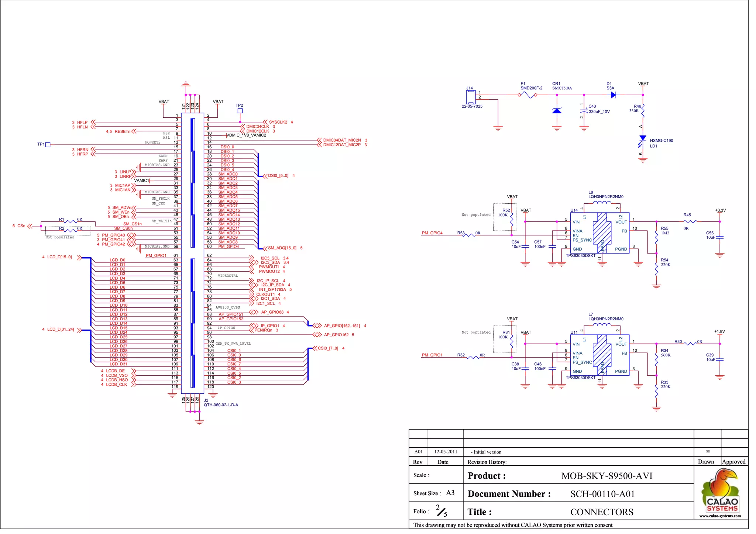Click the J2 QTH-060-02-L-D-A connector label
This screenshot has height=534, width=756.
pyautogui.click(x=221, y=405)
